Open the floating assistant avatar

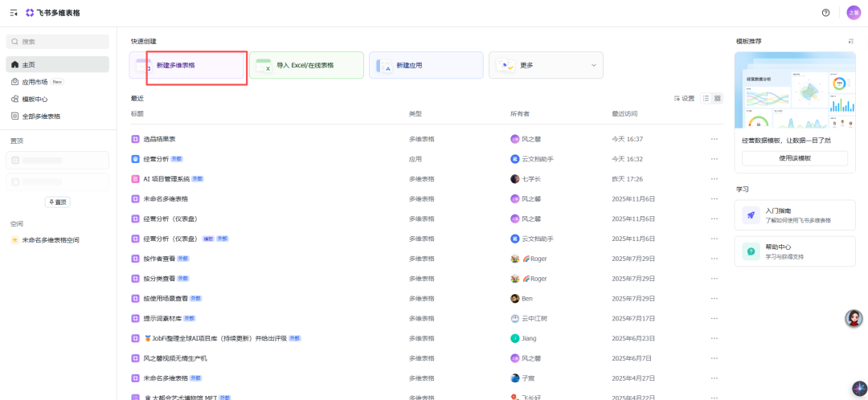pyautogui.click(x=854, y=318)
